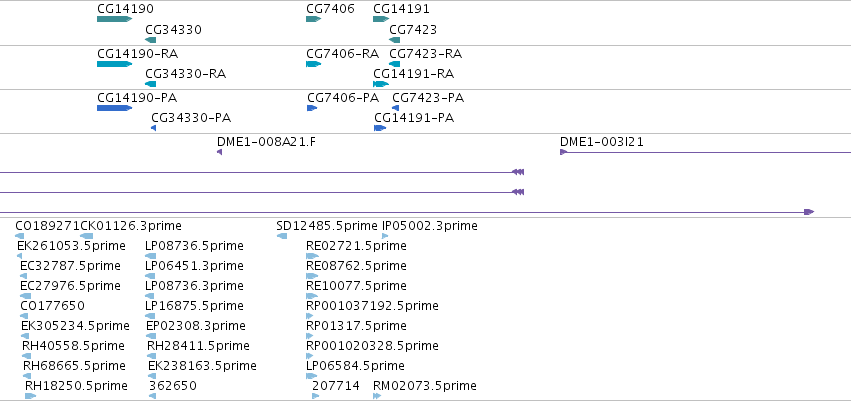The width and height of the screenshot is (851, 401).
Task: Select LP16875.5prime EST entry
Action: click(194, 306)
